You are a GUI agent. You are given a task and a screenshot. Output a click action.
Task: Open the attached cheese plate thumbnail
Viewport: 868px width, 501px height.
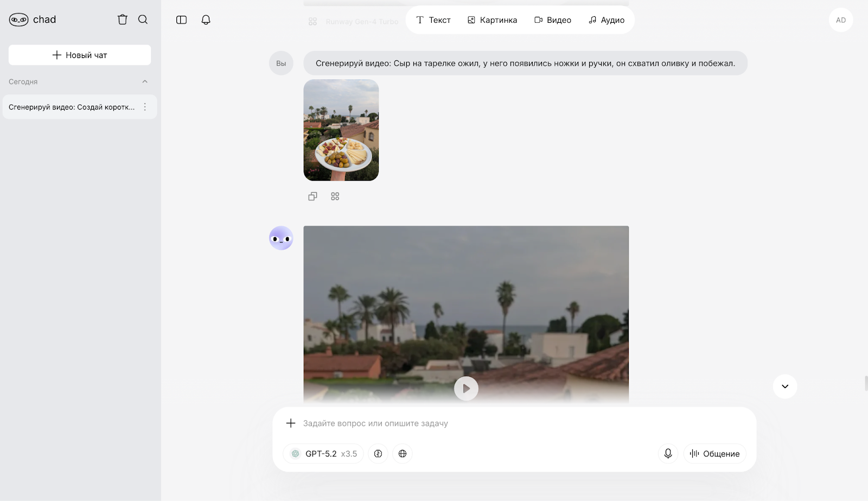pyautogui.click(x=341, y=130)
